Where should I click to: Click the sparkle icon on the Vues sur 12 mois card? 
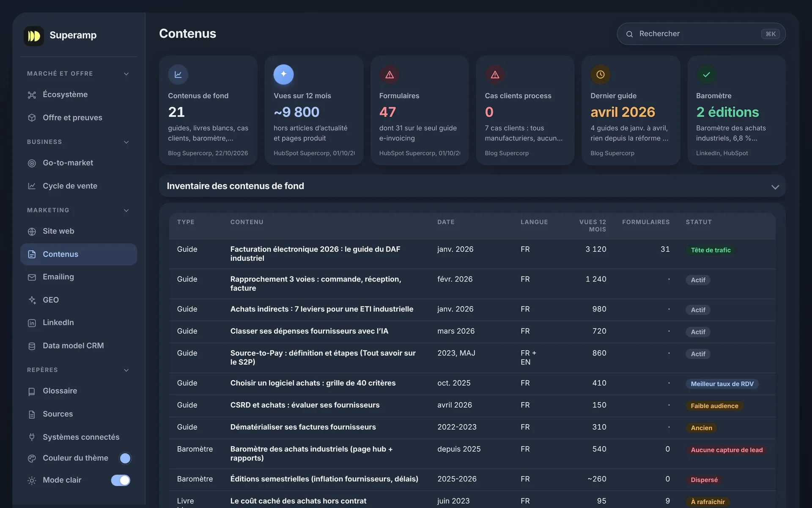point(283,75)
